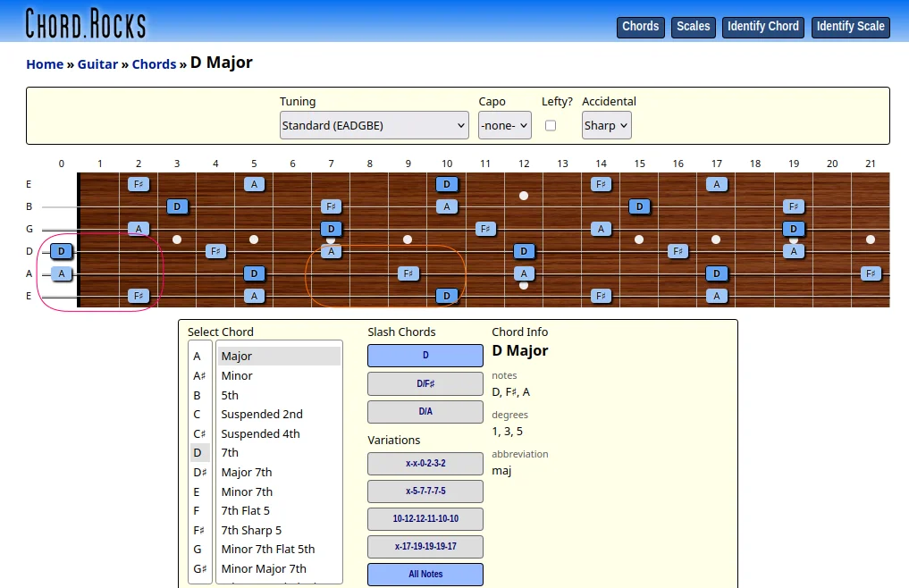Open the Accidental dropdown
909x588 pixels.
point(606,125)
